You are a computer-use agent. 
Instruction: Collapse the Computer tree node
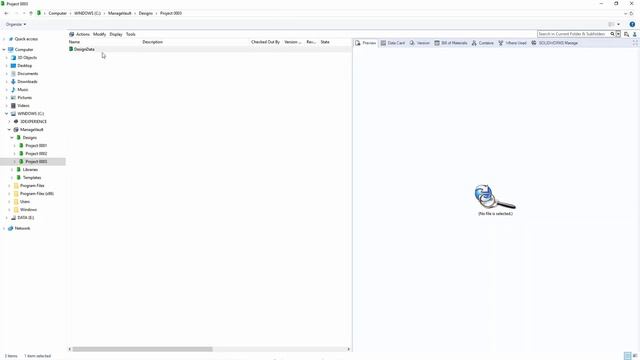4,49
